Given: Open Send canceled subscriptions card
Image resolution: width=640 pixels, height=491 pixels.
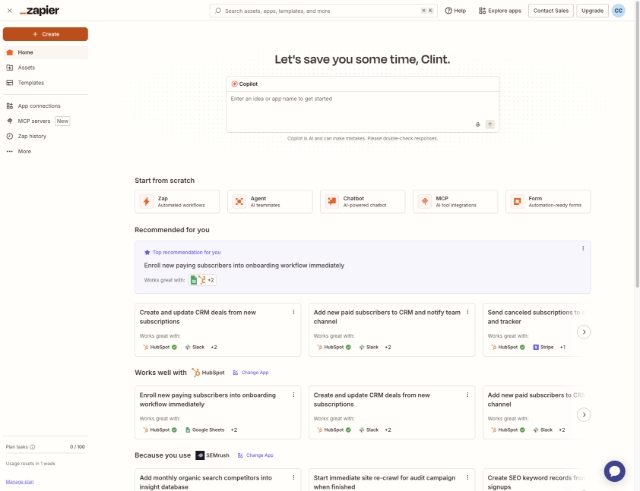Looking at the screenshot, I should (536, 330).
